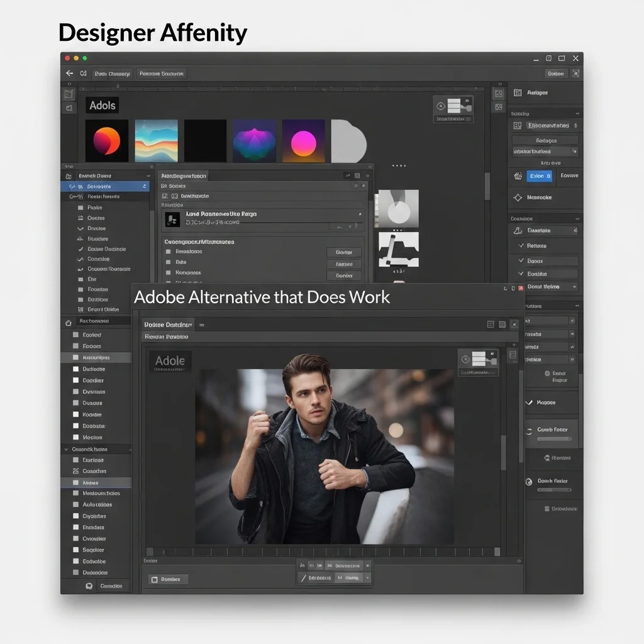Click the back arrow in the top toolbar
The height and width of the screenshot is (644, 644).
tap(69, 74)
